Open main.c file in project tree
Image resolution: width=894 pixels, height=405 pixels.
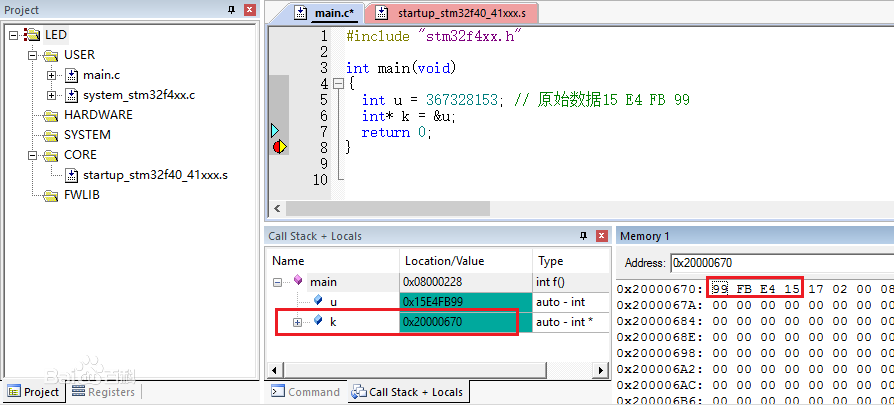[x=101, y=75]
